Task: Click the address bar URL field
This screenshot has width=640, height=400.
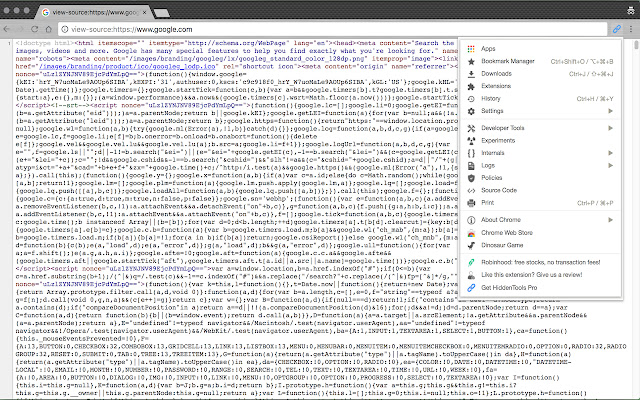Action: tap(332, 29)
